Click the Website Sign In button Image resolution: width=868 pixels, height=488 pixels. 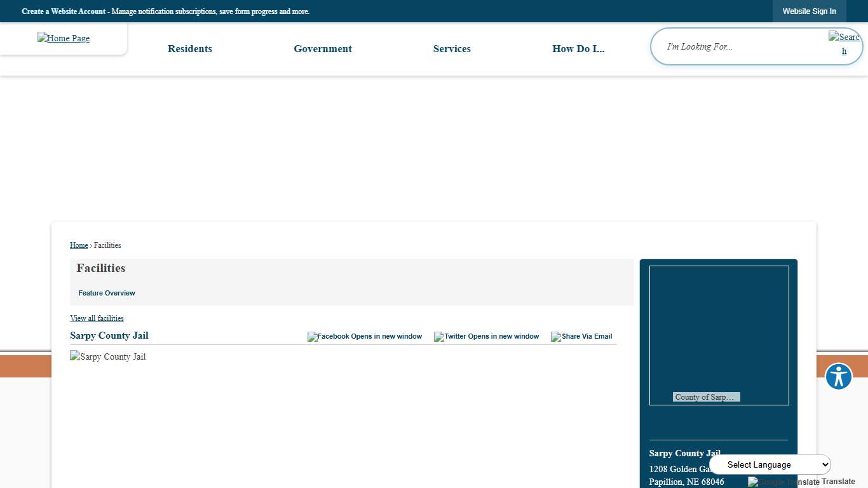point(809,11)
